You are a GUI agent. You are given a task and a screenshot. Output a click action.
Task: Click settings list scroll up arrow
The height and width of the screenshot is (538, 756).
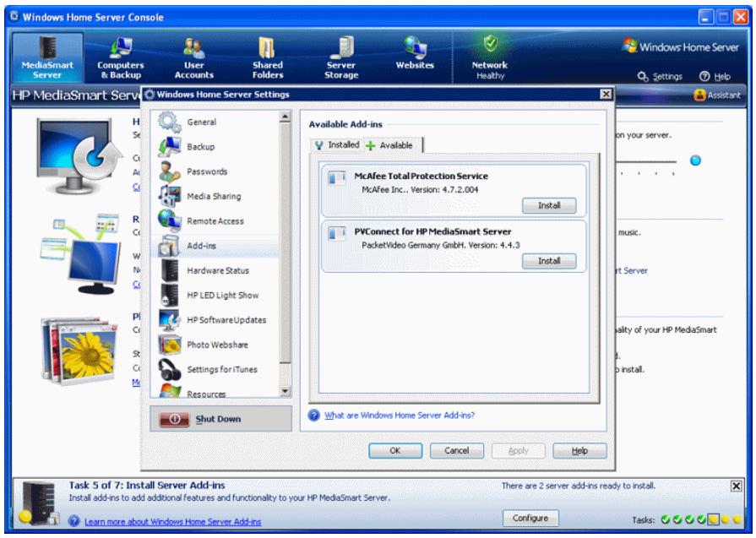[285, 117]
